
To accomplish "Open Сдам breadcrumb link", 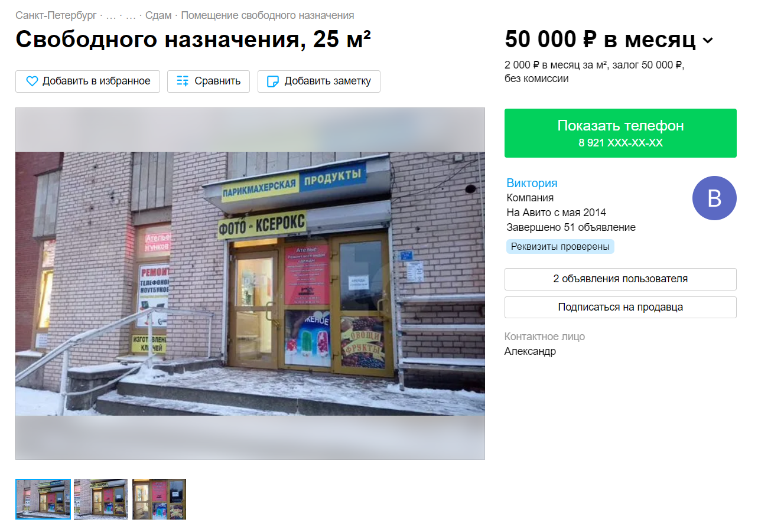I will click(x=158, y=15).
